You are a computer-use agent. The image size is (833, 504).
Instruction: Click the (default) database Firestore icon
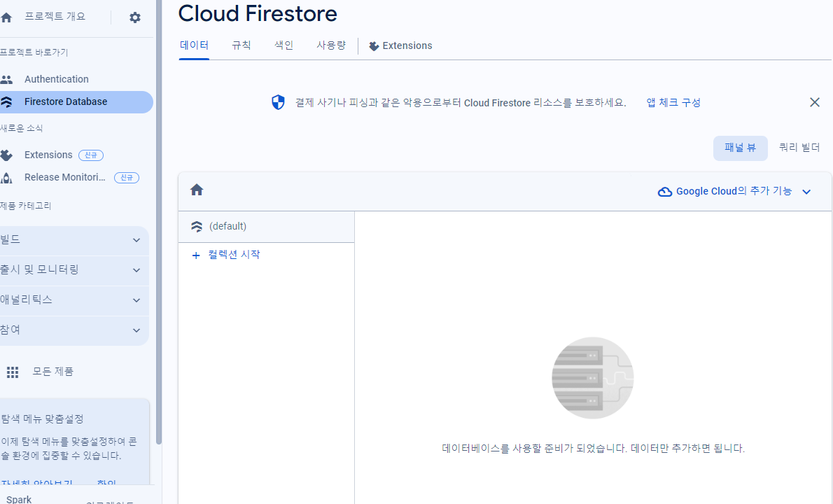click(x=197, y=227)
